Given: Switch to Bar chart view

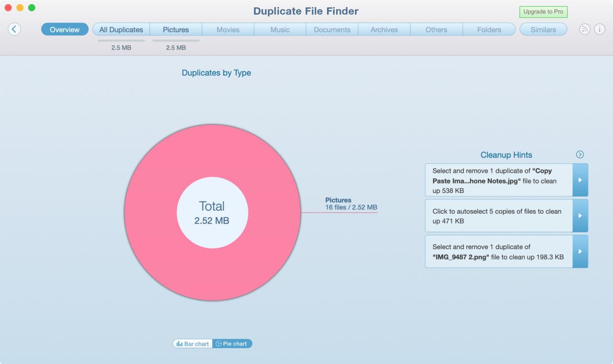Looking at the screenshot, I should 193,344.
